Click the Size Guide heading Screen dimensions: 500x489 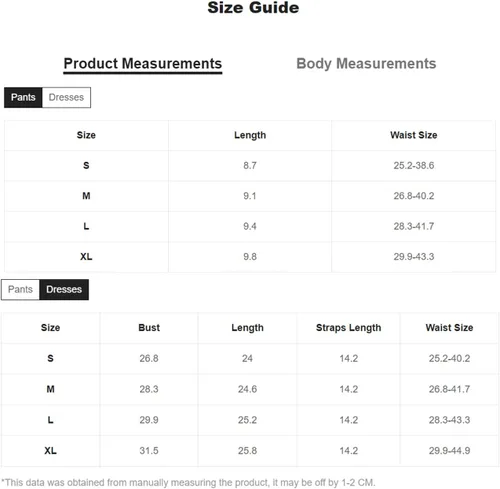click(x=253, y=8)
